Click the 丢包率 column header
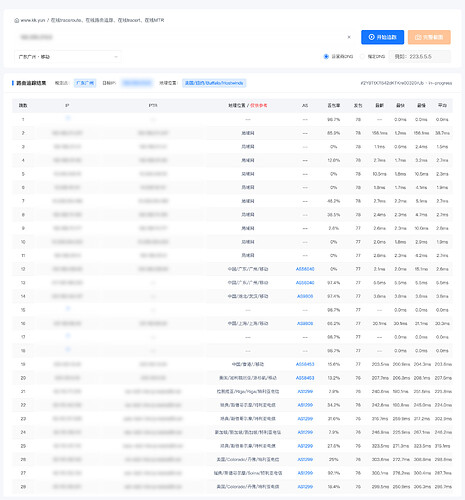The image size is (465, 500). pos(334,105)
